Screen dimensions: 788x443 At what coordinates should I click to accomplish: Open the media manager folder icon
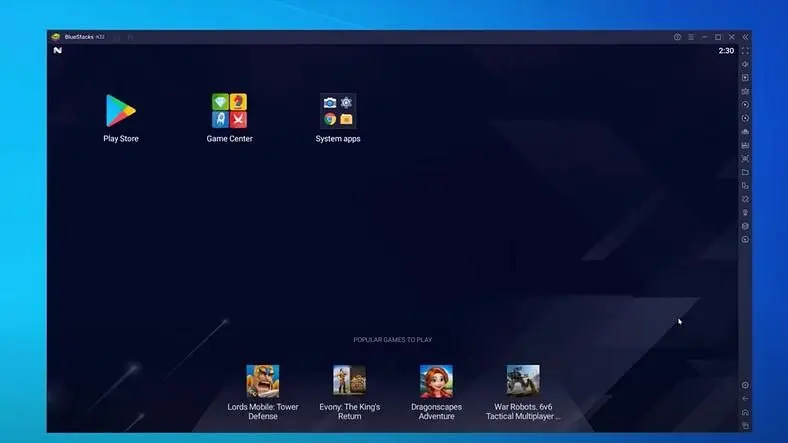[745, 172]
